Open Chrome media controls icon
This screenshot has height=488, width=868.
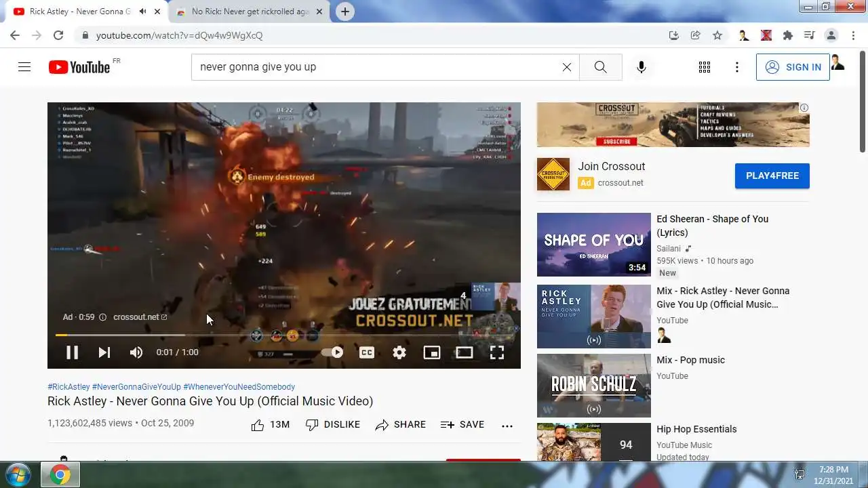[x=809, y=35]
